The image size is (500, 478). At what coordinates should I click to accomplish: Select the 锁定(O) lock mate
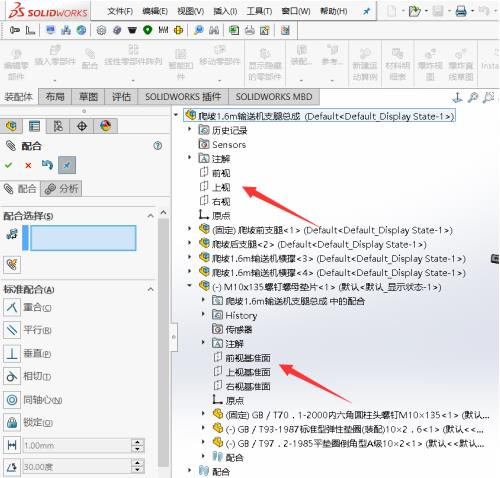click(28, 423)
